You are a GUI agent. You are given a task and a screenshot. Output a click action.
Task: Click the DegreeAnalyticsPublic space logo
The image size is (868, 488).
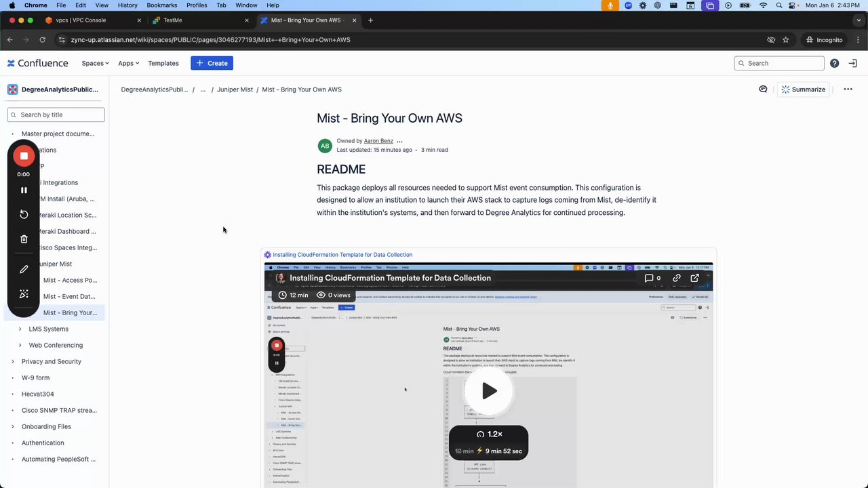tap(12, 89)
